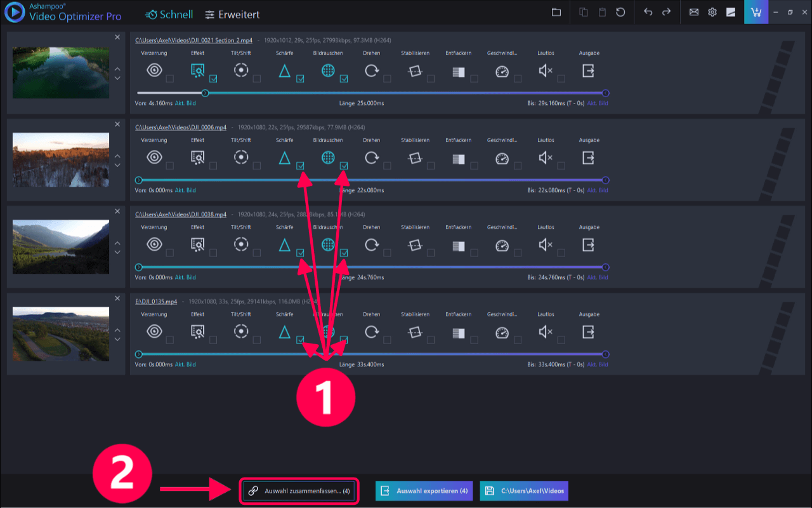Click the reset icon in the top toolbar
This screenshot has height=508, width=812.
(620, 12)
